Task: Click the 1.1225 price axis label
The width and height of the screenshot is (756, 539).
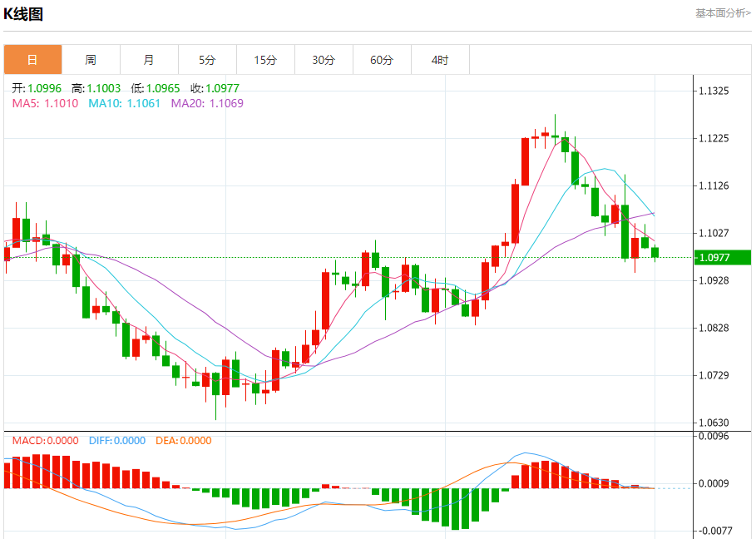Action: click(714, 138)
